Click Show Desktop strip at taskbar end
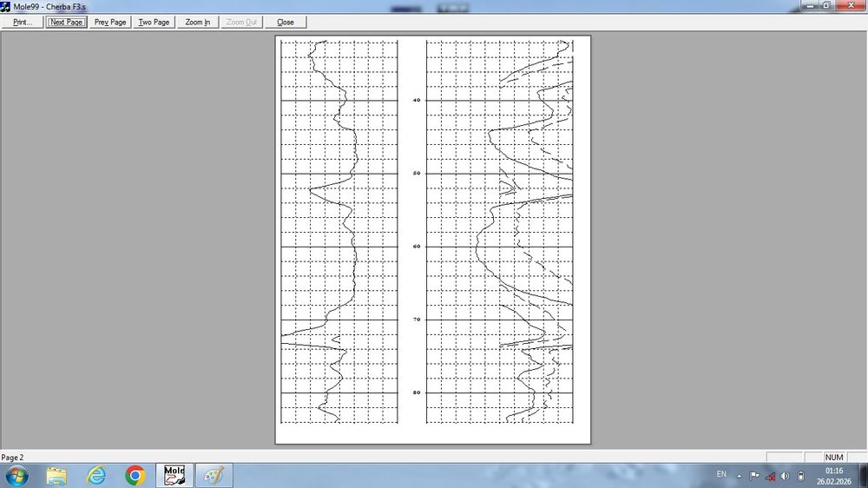The height and width of the screenshot is (488, 868). [x=864, y=476]
